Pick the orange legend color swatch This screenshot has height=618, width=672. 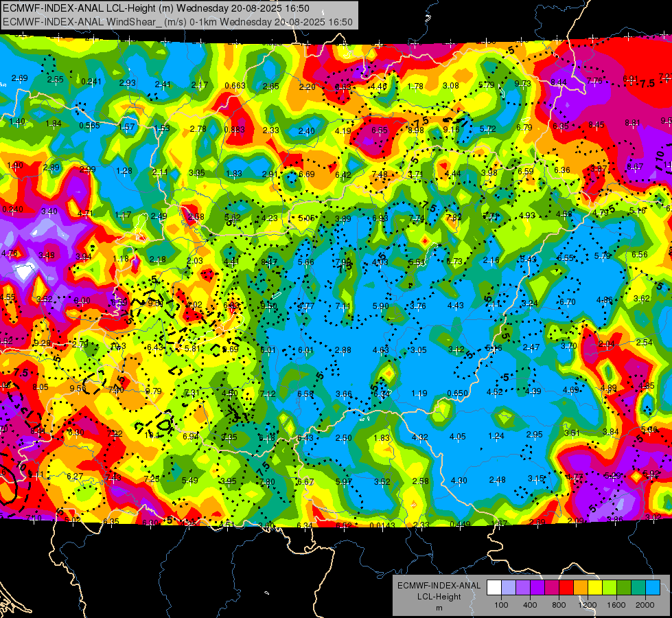(x=581, y=588)
